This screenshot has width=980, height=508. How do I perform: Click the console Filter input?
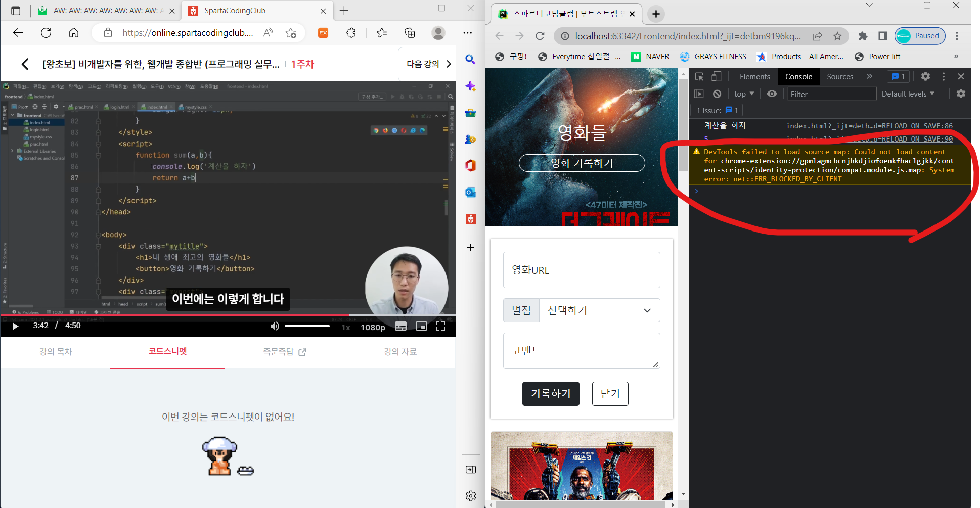832,94
